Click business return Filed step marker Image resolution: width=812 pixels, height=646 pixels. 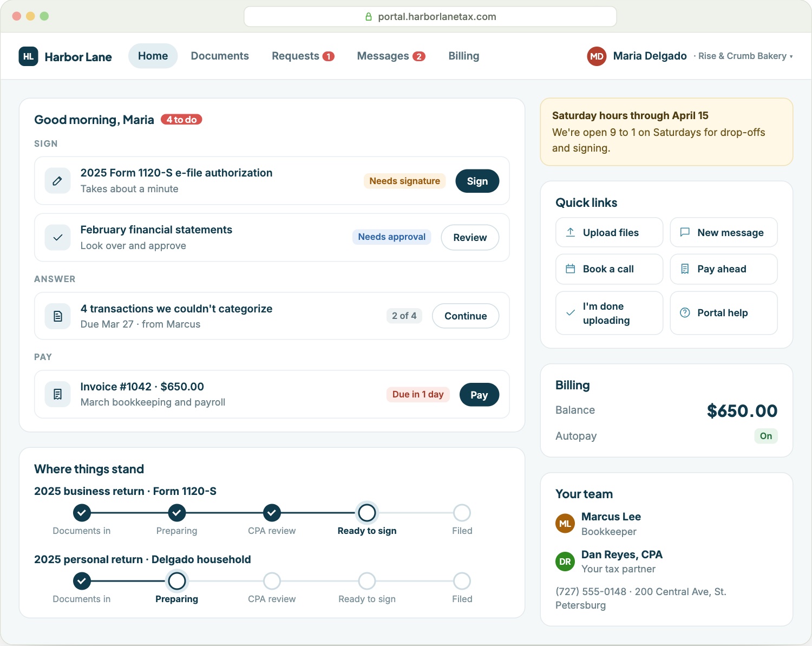pos(462,512)
